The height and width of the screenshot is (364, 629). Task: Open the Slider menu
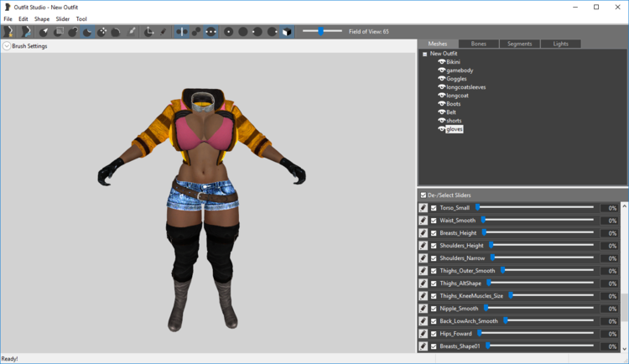[63, 18]
